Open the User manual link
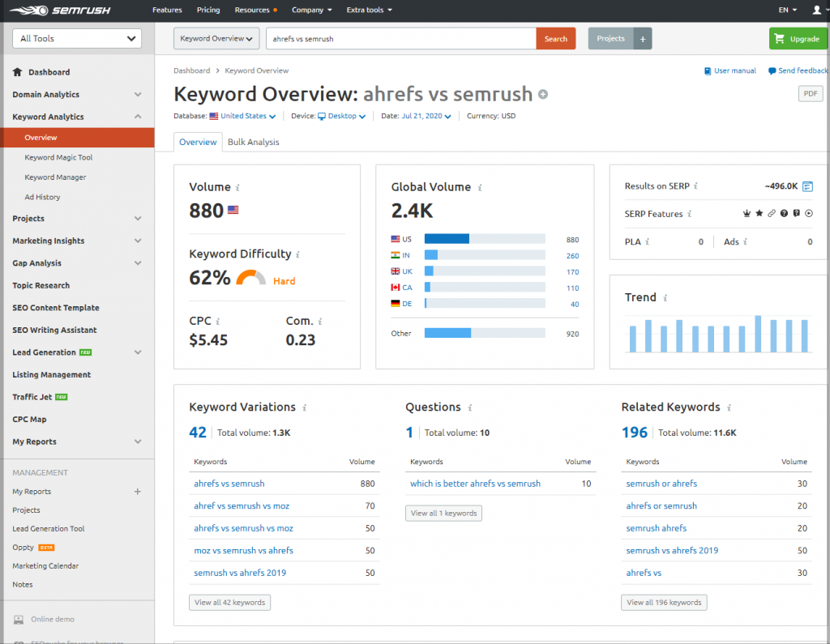Image resolution: width=830 pixels, height=644 pixels. [730, 71]
